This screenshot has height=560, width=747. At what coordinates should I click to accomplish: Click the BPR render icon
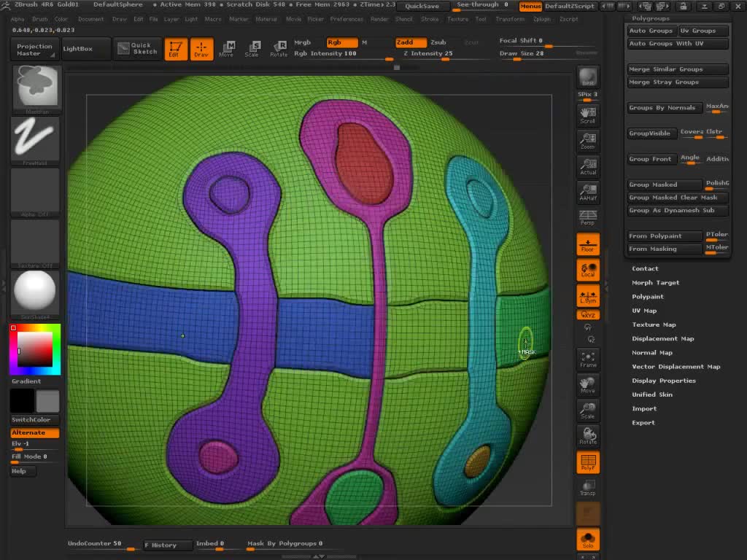pyautogui.click(x=587, y=77)
